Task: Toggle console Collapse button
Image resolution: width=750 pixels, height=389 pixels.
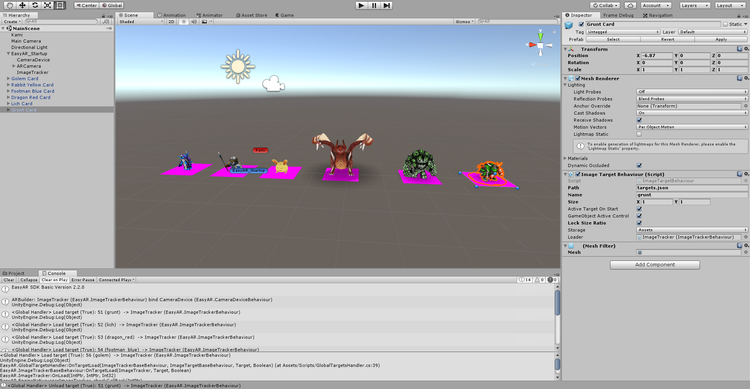Action: (29, 279)
